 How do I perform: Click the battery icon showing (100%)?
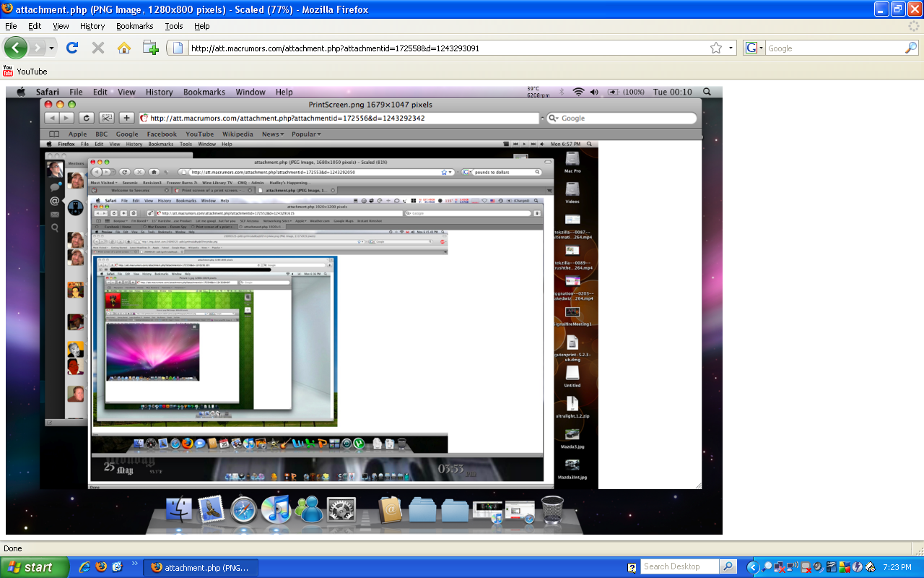613,92
